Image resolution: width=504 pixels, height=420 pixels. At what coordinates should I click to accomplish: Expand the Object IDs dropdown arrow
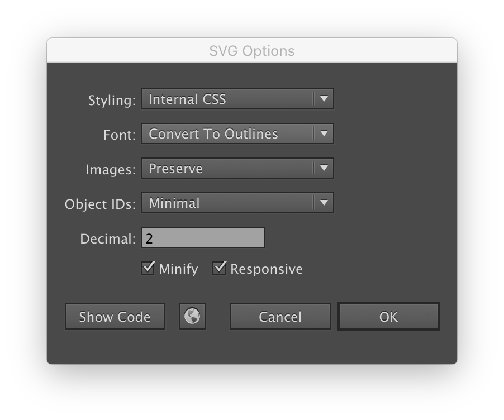(324, 203)
